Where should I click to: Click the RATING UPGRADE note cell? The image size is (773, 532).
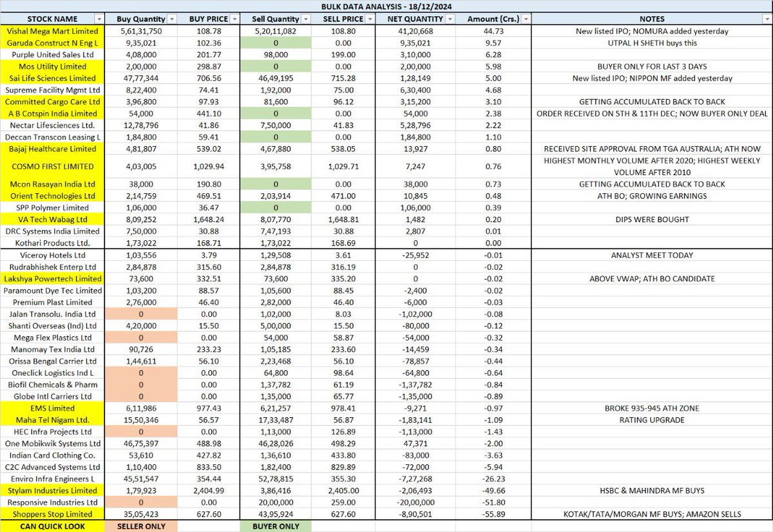(x=651, y=420)
